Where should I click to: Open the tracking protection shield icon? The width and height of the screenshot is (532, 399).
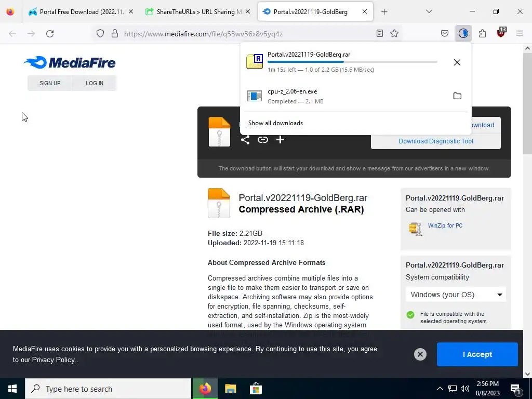click(x=100, y=33)
